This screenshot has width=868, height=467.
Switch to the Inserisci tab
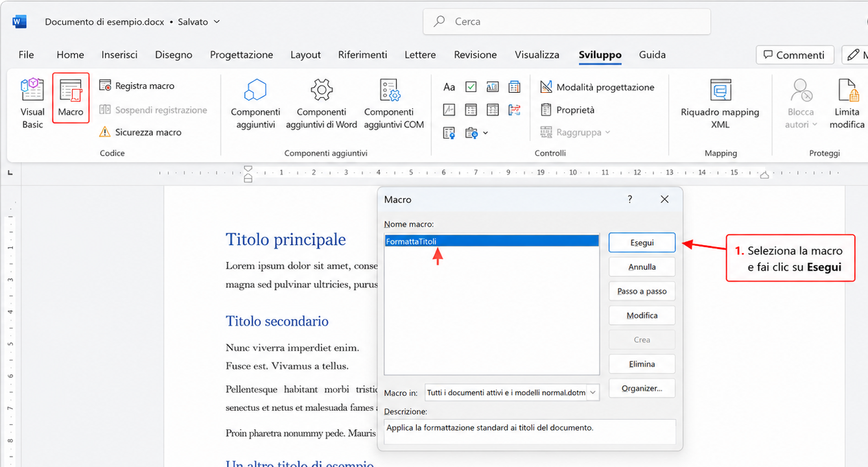(x=119, y=54)
